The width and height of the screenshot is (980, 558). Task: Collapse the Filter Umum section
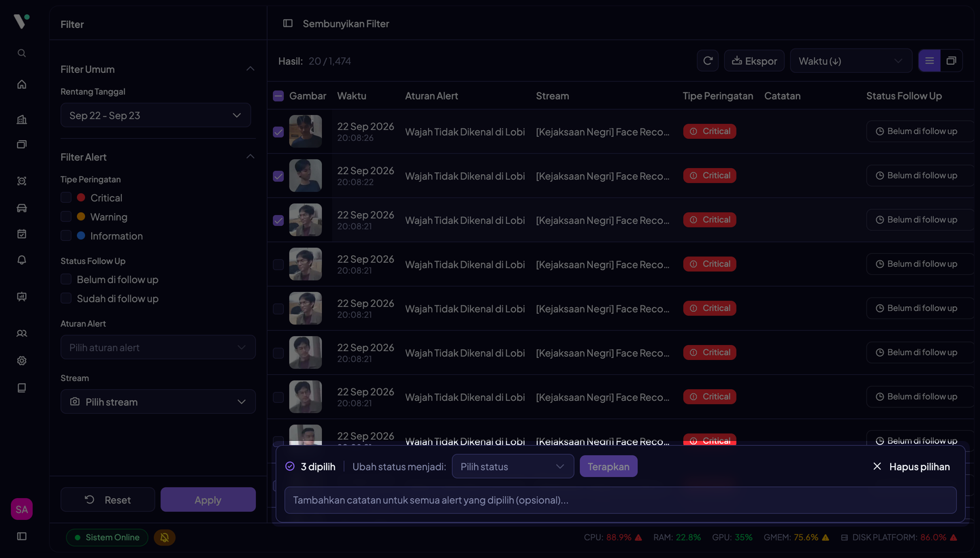coord(250,69)
